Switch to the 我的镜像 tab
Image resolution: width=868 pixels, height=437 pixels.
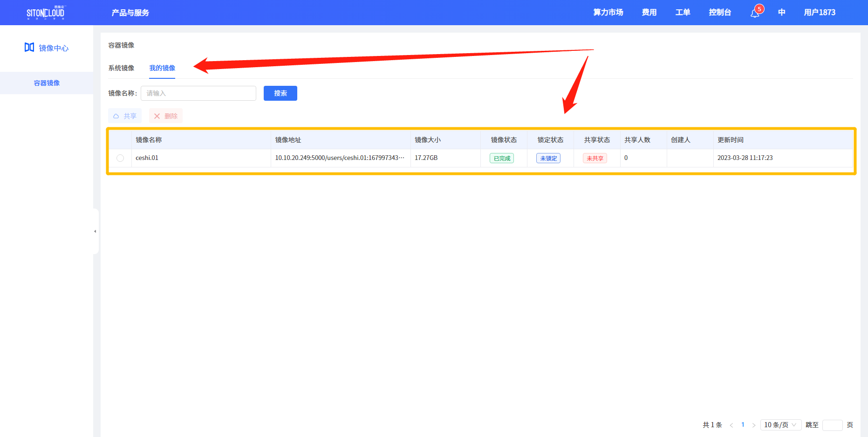pos(162,68)
